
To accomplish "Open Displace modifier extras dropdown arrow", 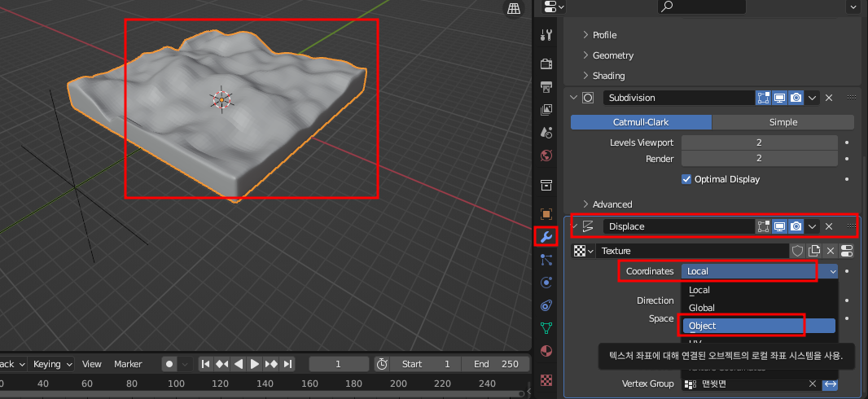I will point(812,226).
